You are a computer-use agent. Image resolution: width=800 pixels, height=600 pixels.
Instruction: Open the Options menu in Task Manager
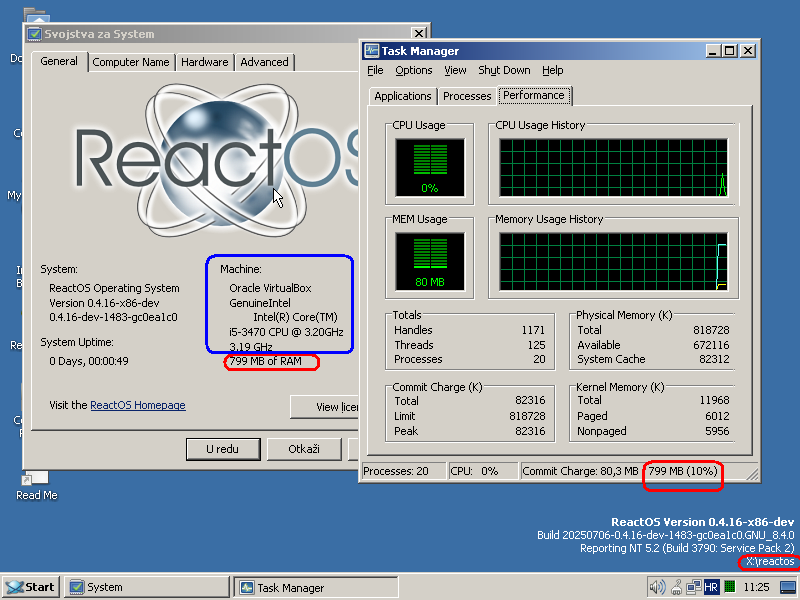[x=414, y=70]
